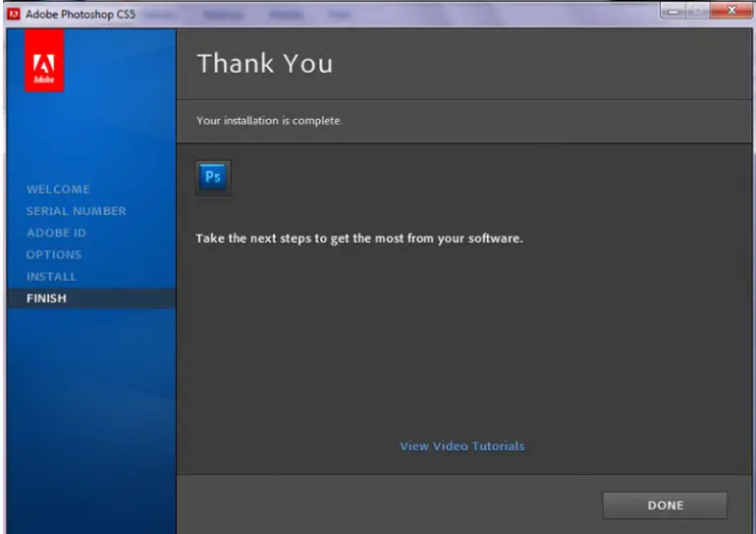Click the small Adobe icon in title bar

click(14, 13)
